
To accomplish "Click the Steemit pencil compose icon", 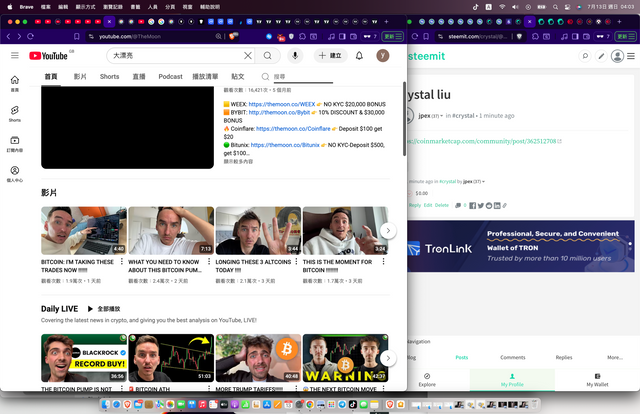I will (601, 56).
